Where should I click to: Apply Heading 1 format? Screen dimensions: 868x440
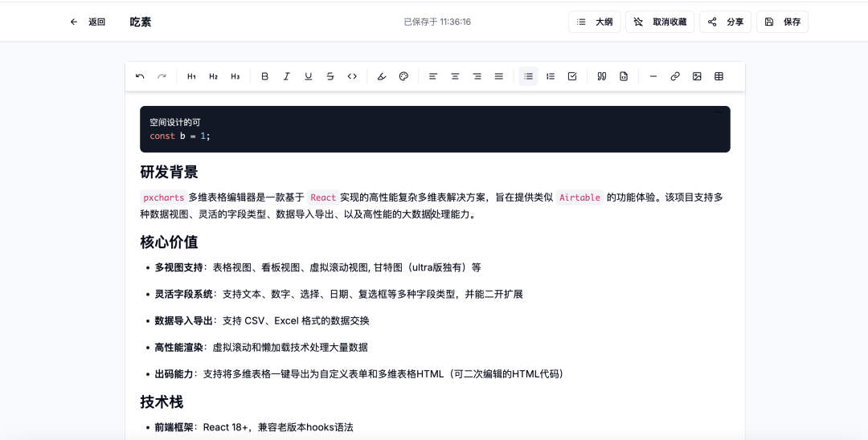[191, 76]
